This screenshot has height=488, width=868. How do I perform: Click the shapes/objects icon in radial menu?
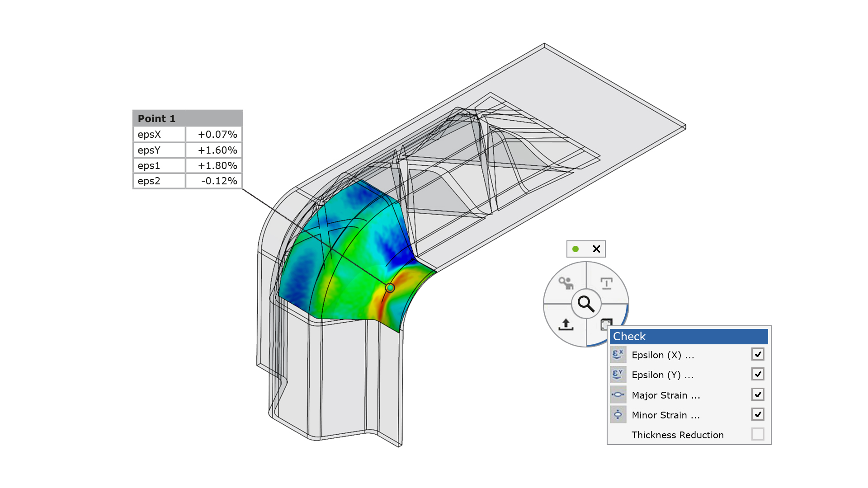(x=566, y=283)
